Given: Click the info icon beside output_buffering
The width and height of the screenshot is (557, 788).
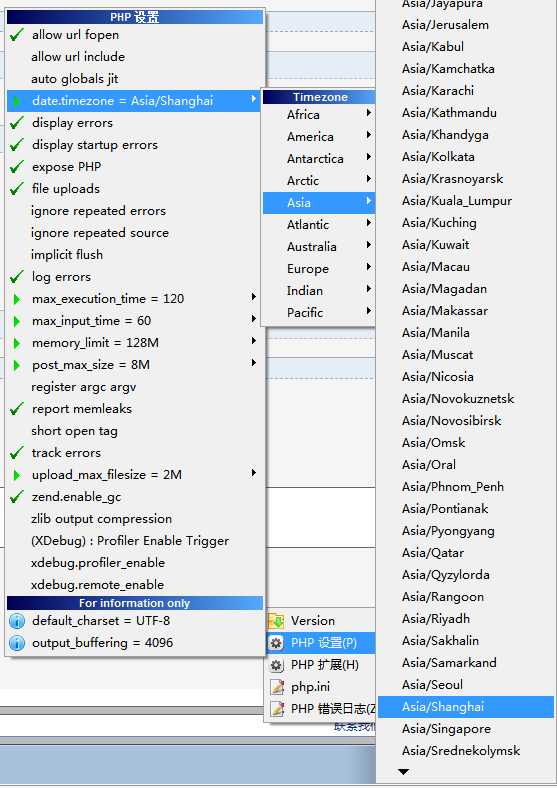Looking at the screenshot, I should (x=17, y=643).
